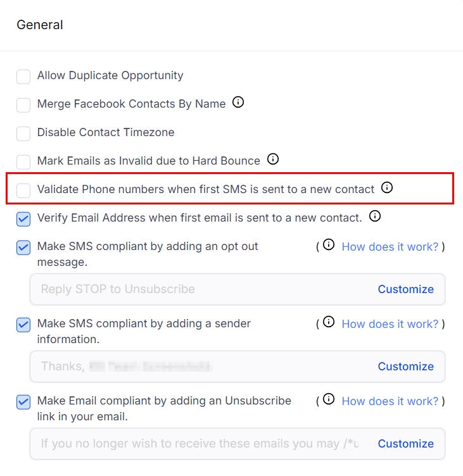Uncheck SMS opt out message compliance checkbox
Viewport: 463px width, 476px height.
tap(23, 247)
